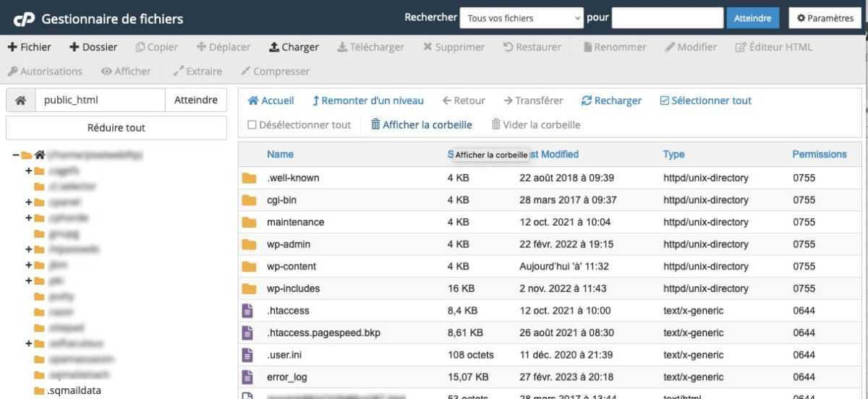Click the .user.ini file icon
868x399 pixels.
[248, 355]
